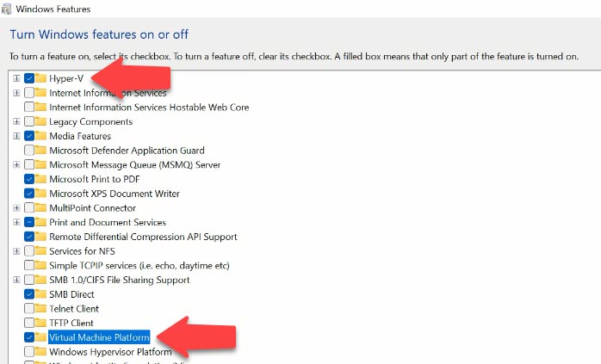Click XPS Document Writer folder icon
The height and width of the screenshot is (364, 601).
point(40,194)
